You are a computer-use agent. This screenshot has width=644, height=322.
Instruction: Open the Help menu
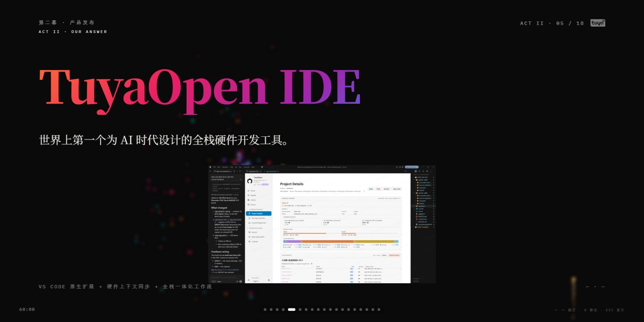[x=253, y=167]
